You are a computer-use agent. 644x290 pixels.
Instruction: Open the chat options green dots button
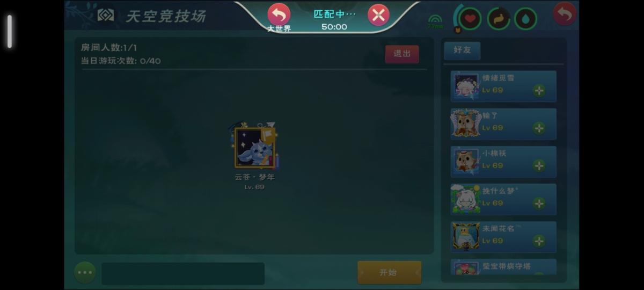(x=85, y=273)
